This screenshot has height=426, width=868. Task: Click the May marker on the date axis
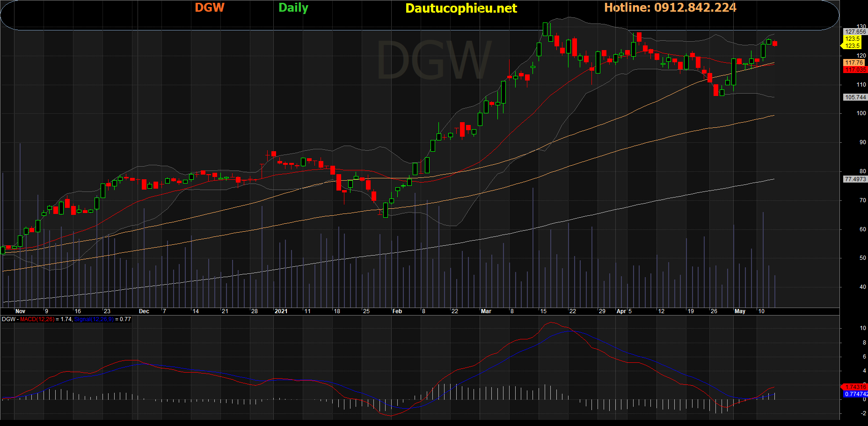point(740,311)
